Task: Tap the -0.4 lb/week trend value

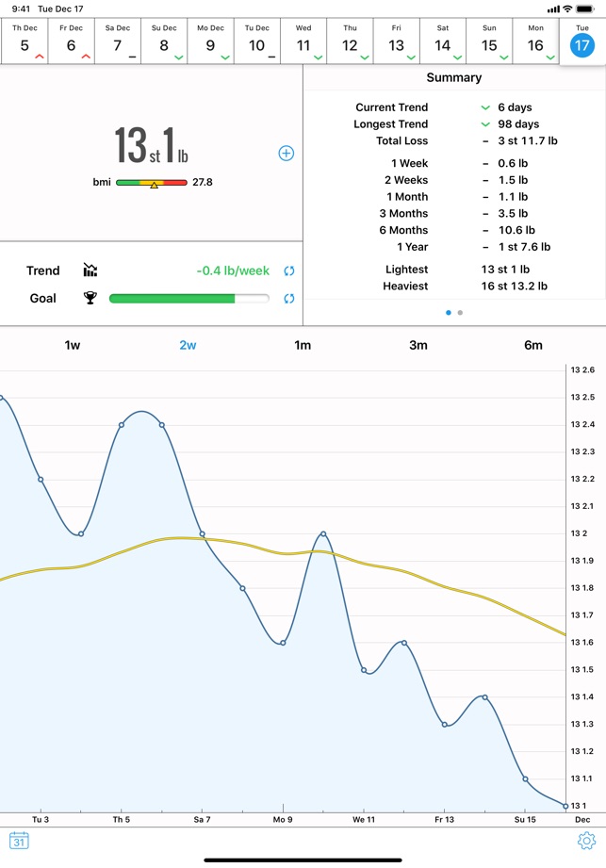Action: click(x=233, y=270)
